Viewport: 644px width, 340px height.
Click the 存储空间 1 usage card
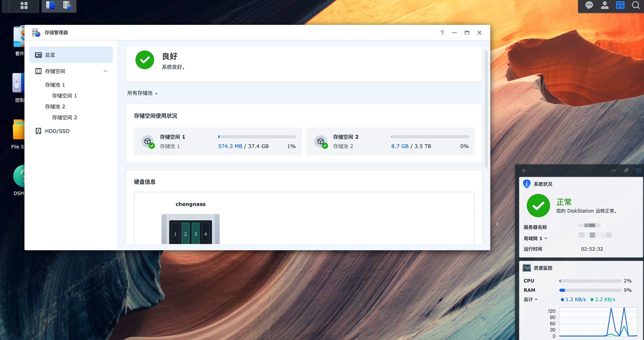click(x=218, y=141)
